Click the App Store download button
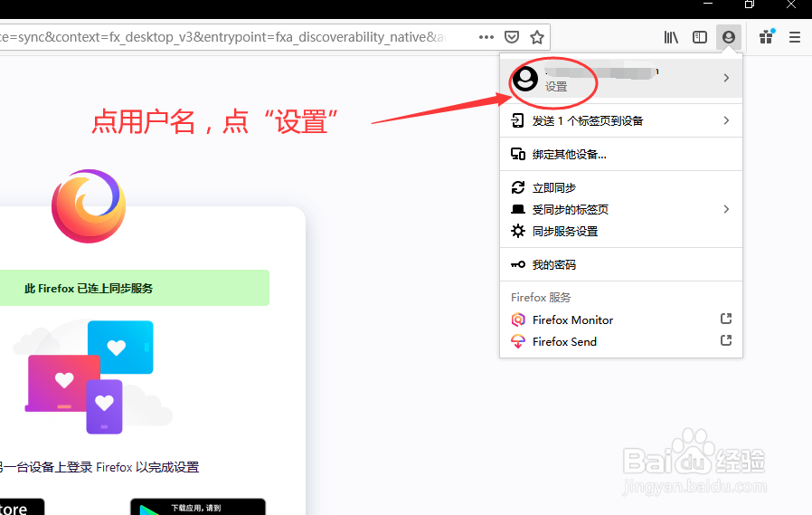This screenshot has width=812, height=515. tap(22, 507)
